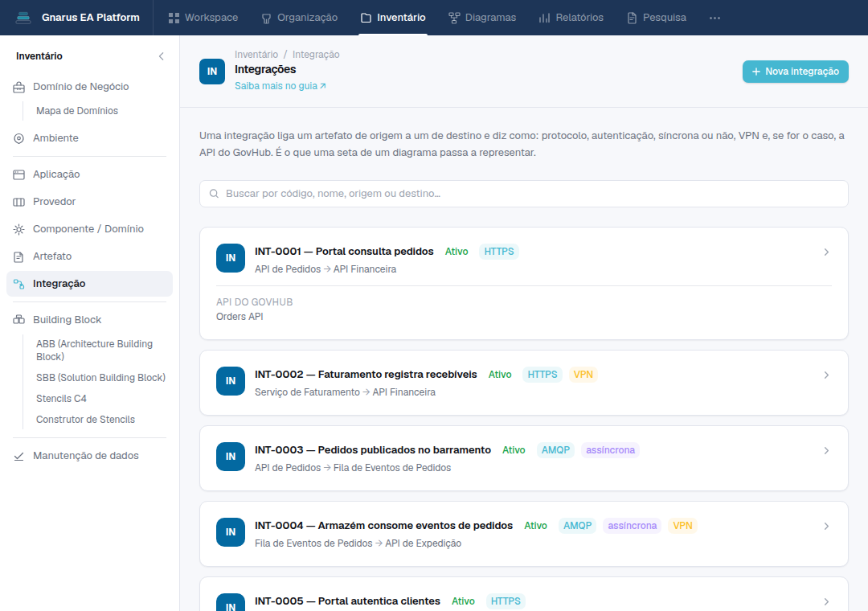Screen dimensions: 868x611
Task: Select Provedor in the sidebar
Action: [x=90, y=202]
